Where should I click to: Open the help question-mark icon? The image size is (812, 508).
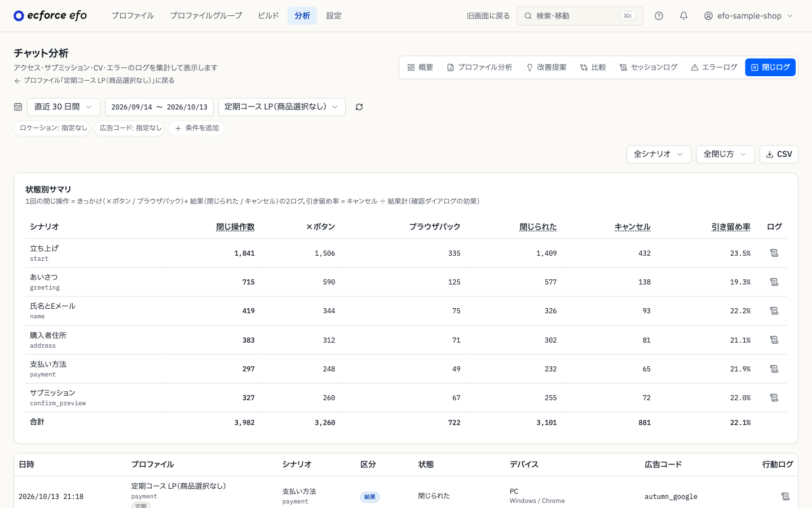pyautogui.click(x=659, y=16)
